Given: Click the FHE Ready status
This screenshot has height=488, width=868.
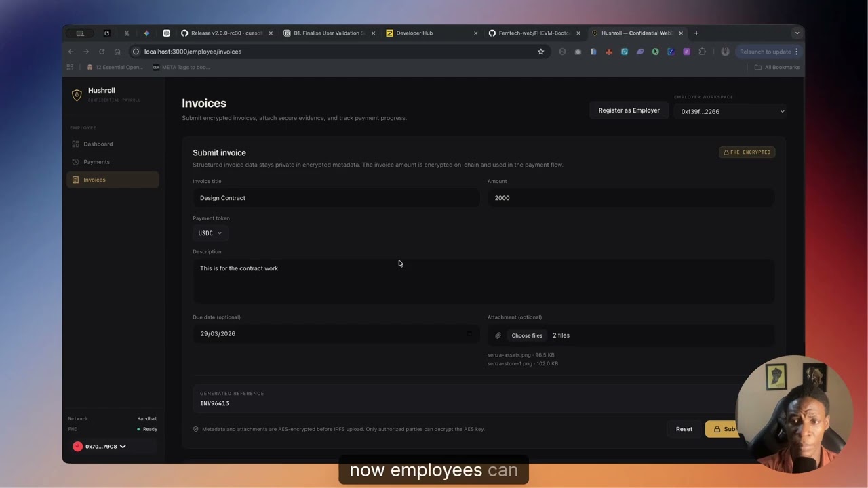Looking at the screenshot, I should pos(147,429).
